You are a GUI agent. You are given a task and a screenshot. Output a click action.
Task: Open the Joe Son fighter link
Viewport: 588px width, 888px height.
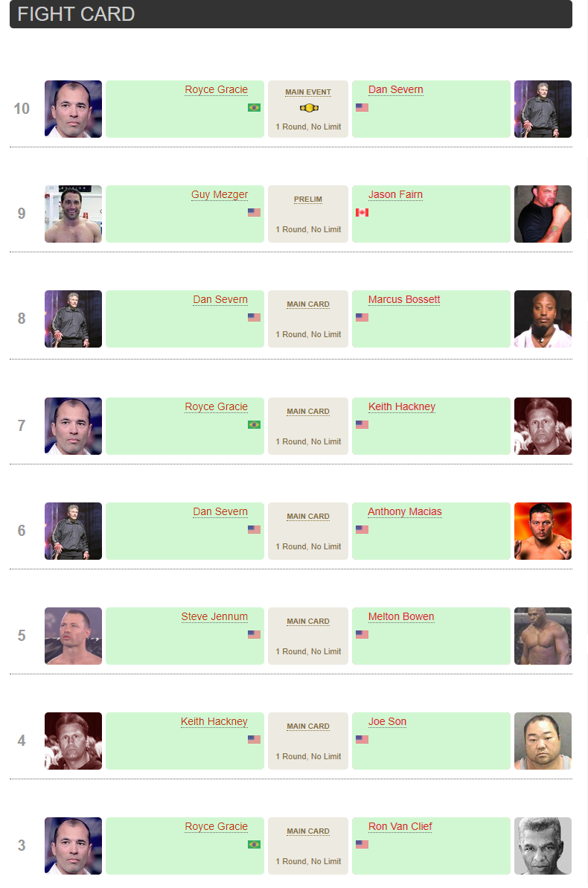pos(387,721)
